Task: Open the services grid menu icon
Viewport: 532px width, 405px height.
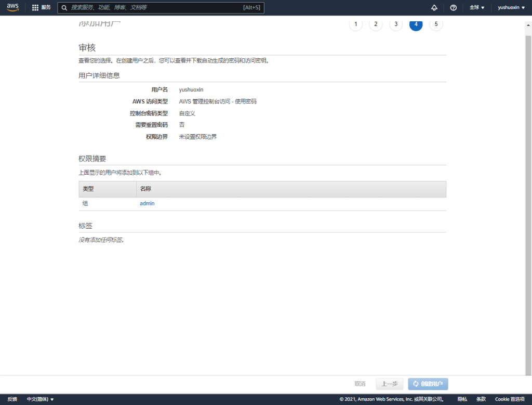Action: [x=35, y=8]
